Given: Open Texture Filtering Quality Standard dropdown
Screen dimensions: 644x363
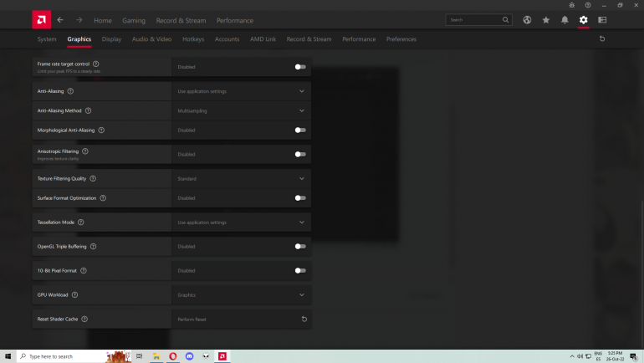Looking at the screenshot, I should point(241,179).
